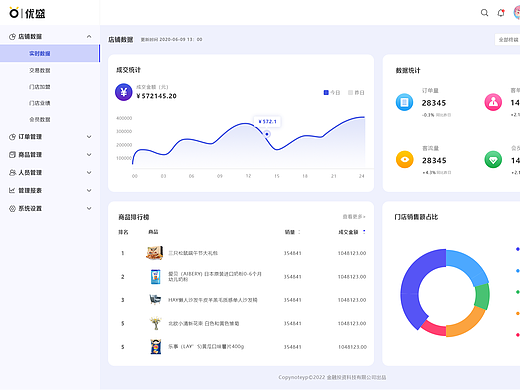Click the 人员管理 people icon

point(12,173)
